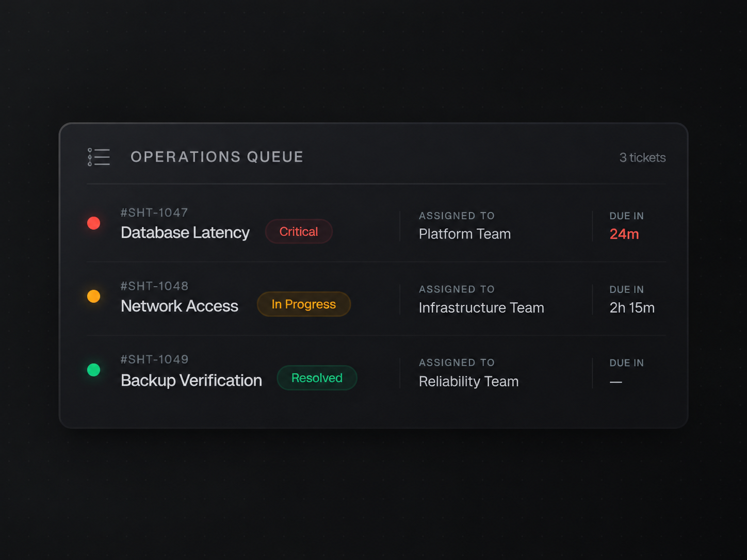Select the Resolved status badge
The width and height of the screenshot is (747, 560).
click(317, 378)
